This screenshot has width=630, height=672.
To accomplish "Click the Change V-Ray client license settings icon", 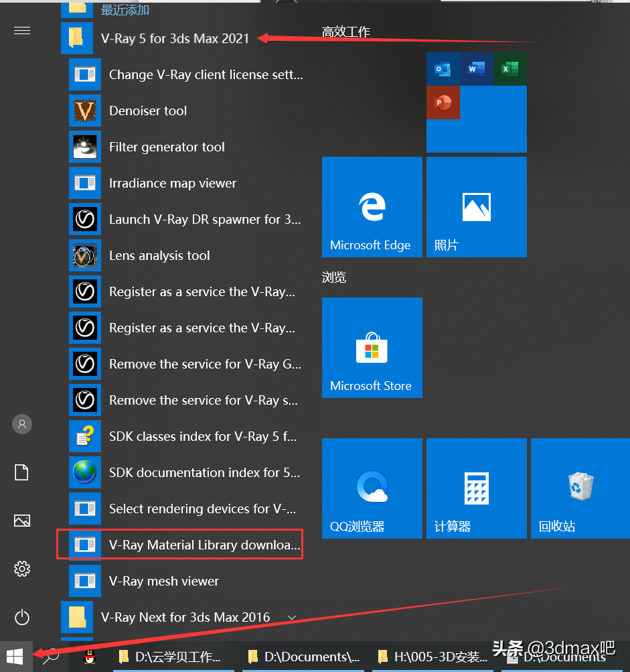I will [85, 74].
